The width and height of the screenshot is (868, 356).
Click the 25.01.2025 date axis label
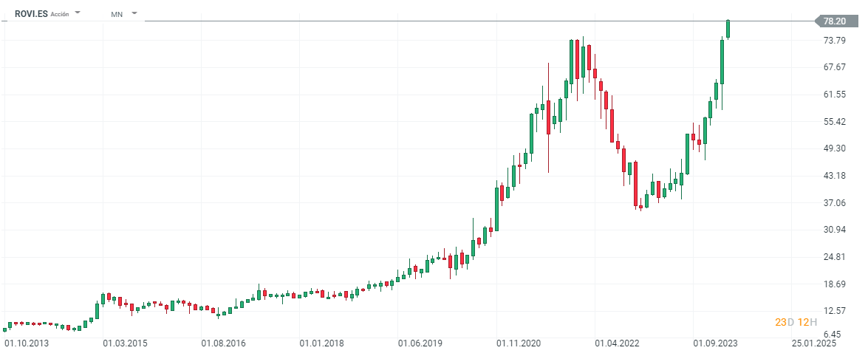815,343
